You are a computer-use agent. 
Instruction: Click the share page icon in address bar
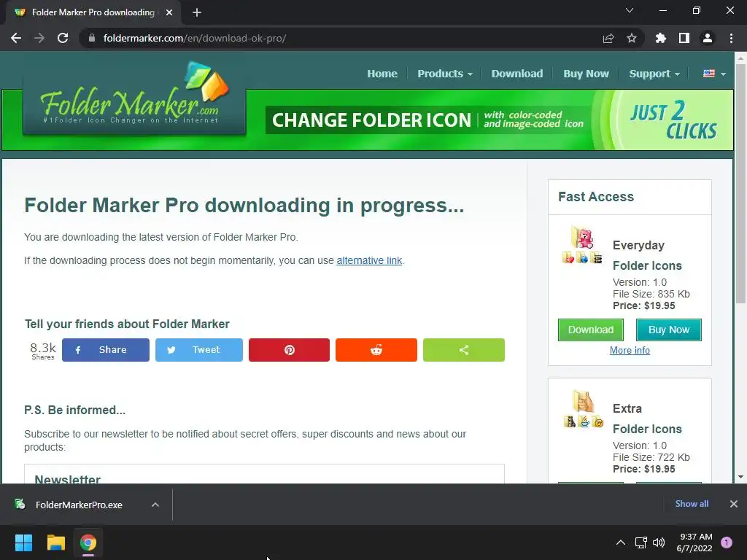[608, 38]
